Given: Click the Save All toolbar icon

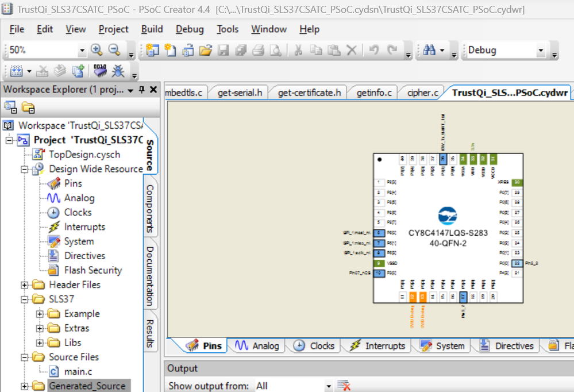Looking at the screenshot, I should pyautogui.click(x=241, y=50).
